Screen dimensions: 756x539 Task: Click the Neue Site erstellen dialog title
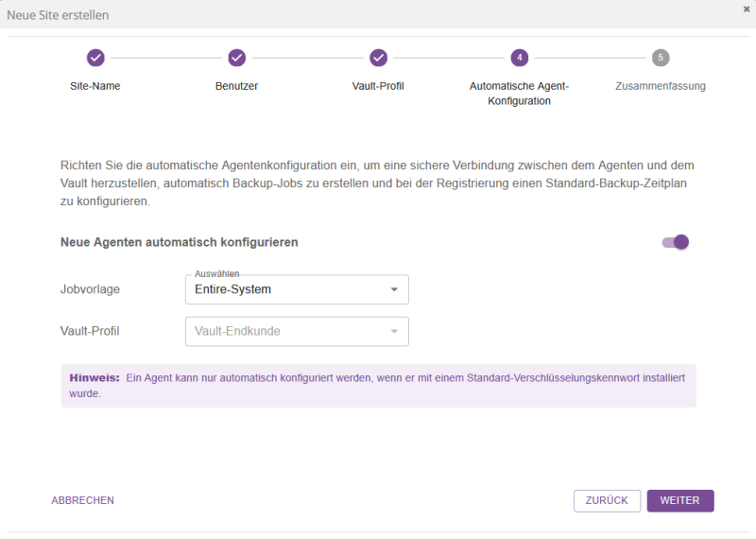(58, 15)
